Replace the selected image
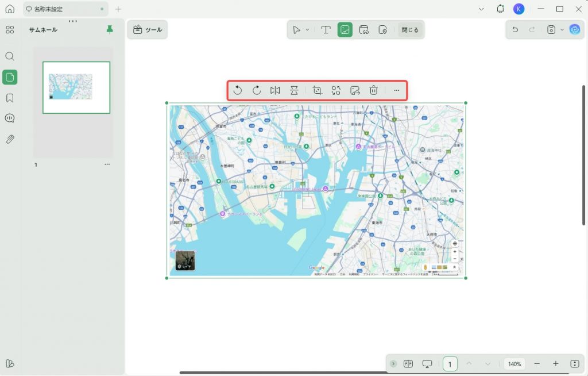 tap(336, 90)
